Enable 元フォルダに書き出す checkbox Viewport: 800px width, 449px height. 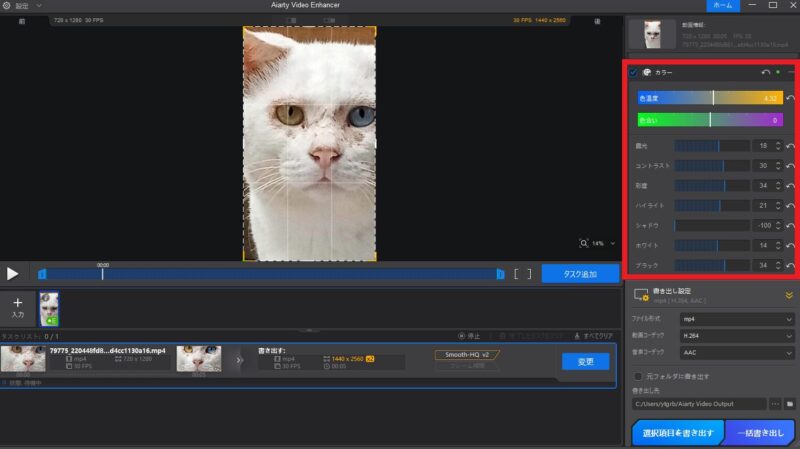point(638,376)
